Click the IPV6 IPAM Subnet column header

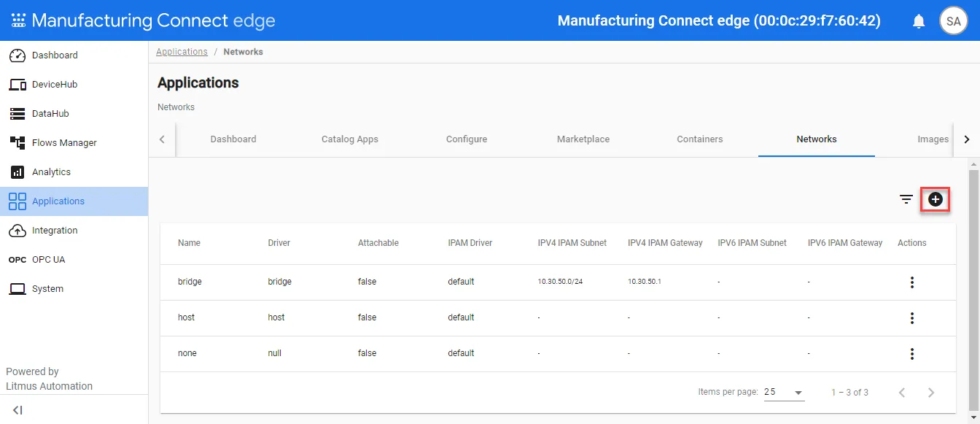752,243
